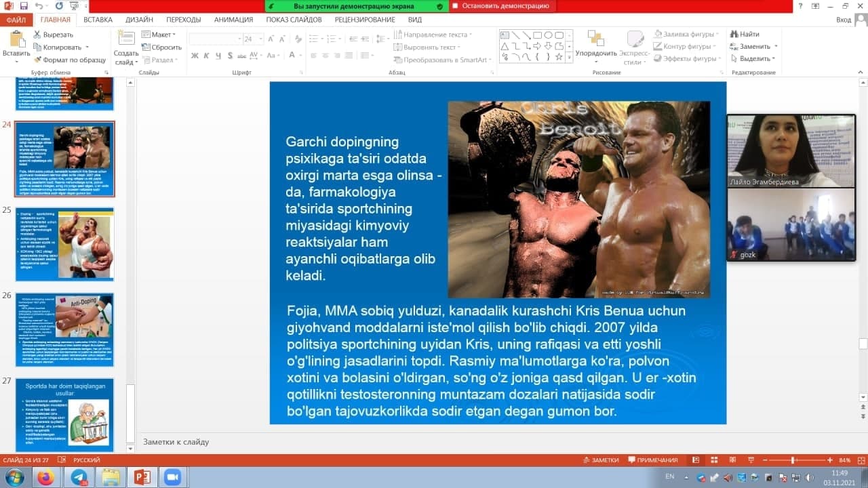Screen dimensions: 868x488
Task: Switch to ПЕРЕХОДЫ ribbon tab
Action: point(184,20)
